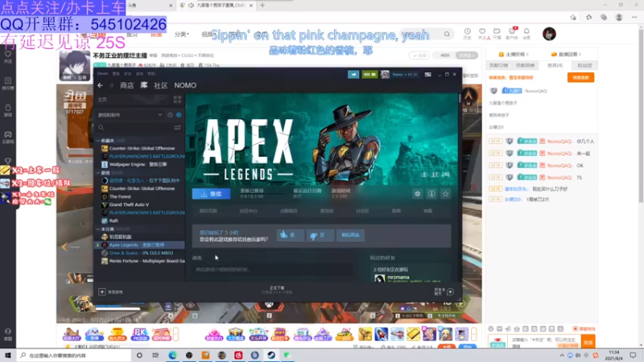The image size is (644, 362).
Task: Click the blue announcements megaphone icon in Steam
Action: coord(353,74)
